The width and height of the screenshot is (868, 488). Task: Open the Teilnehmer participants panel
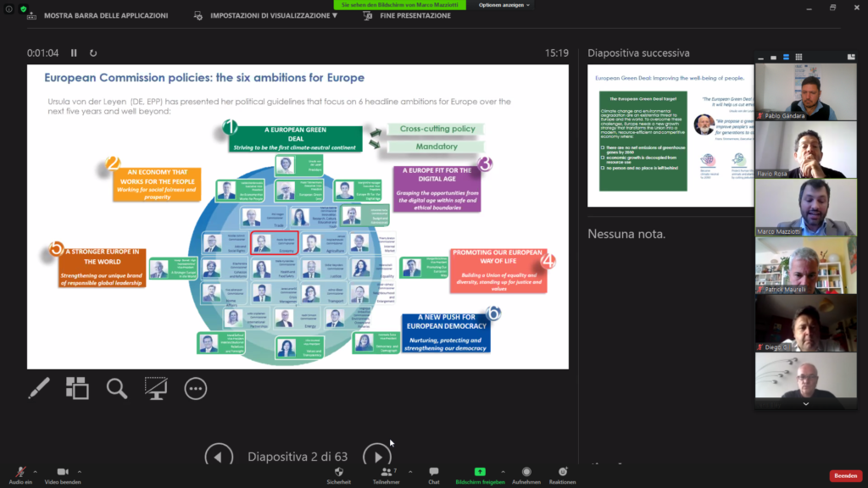386,472
